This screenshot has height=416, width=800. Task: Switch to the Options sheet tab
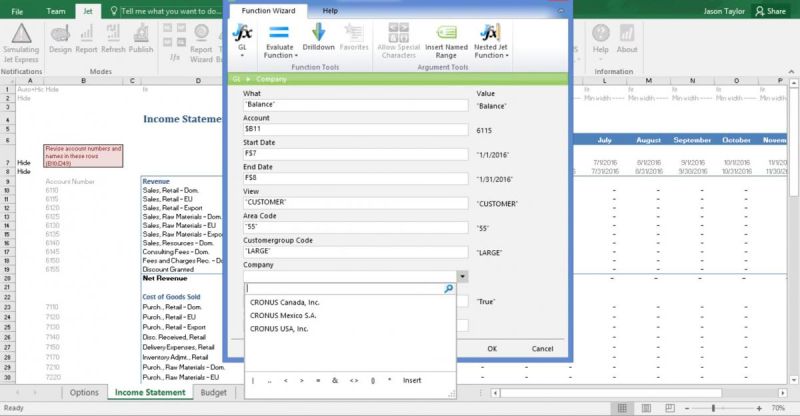84,393
